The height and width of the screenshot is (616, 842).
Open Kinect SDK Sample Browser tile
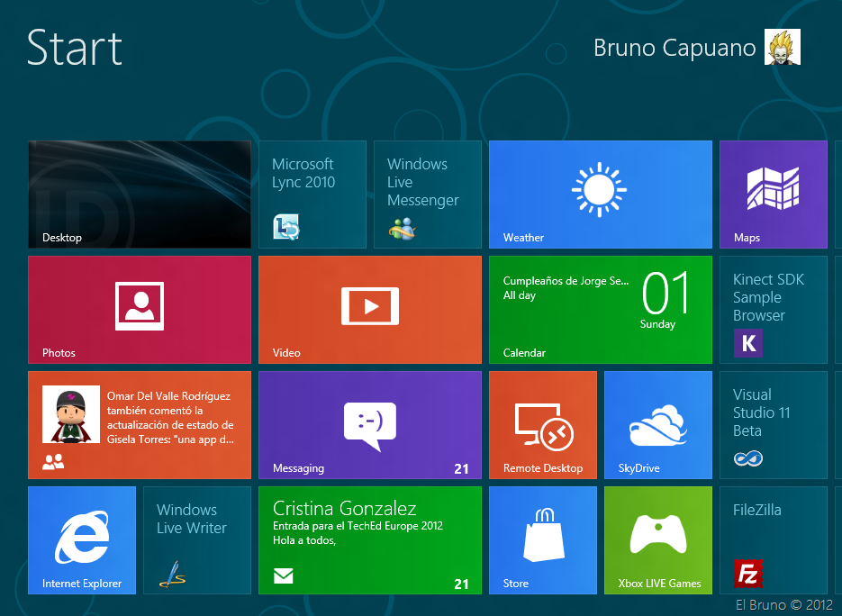tap(773, 309)
